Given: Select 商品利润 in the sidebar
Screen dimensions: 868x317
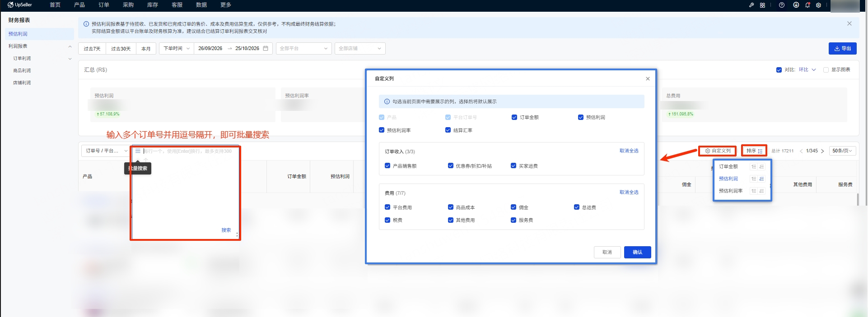Looking at the screenshot, I should [x=22, y=71].
